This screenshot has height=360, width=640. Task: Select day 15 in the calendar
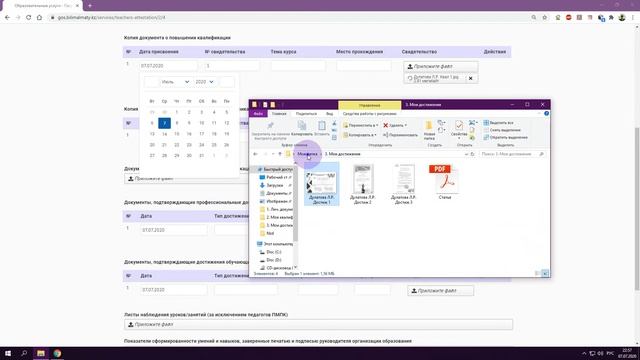click(x=177, y=134)
